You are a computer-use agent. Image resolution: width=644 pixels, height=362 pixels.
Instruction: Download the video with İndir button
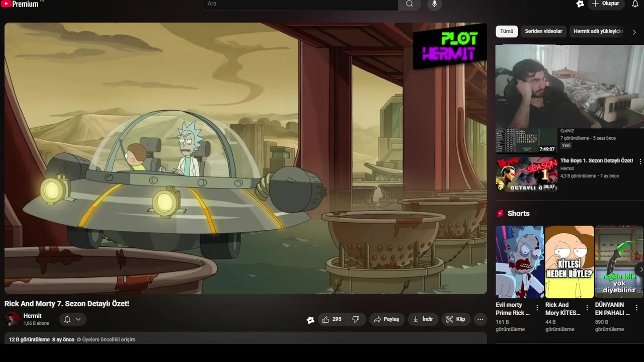pos(423,319)
